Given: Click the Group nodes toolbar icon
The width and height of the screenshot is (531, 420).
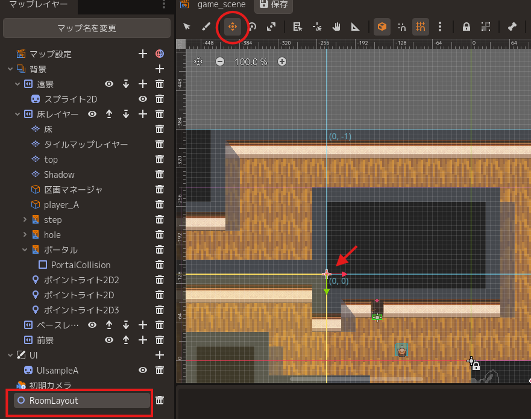Looking at the screenshot, I should [x=486, y=27].
